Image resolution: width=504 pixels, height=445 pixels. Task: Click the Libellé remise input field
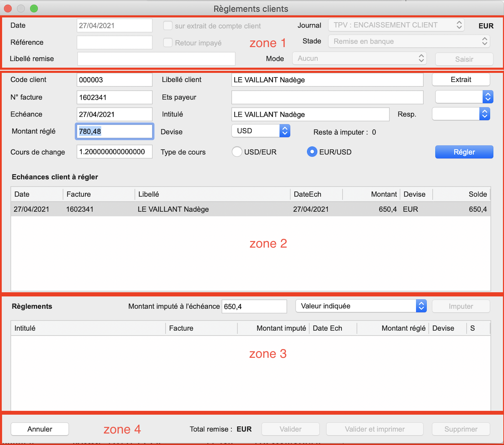[156, 59]
